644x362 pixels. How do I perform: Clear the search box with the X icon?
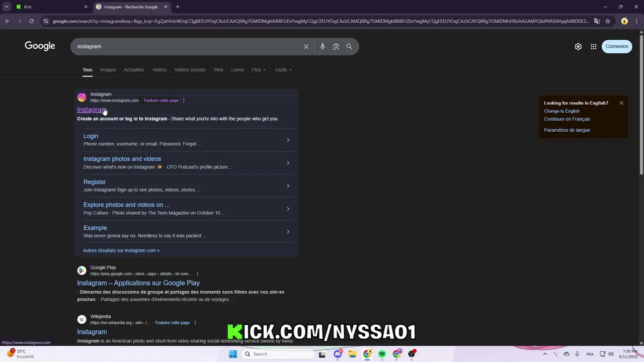(x=306, y=46)
